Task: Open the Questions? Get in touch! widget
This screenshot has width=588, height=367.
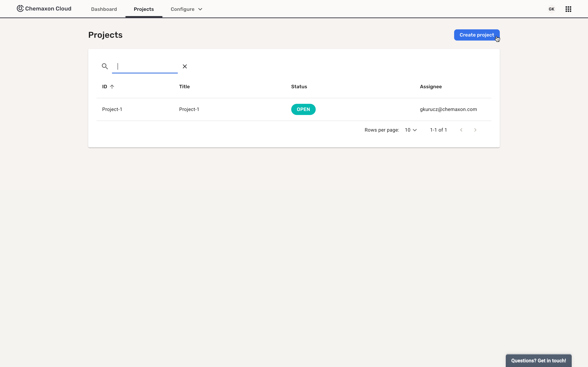Action: pyautogui.click(x=538, y=360)
